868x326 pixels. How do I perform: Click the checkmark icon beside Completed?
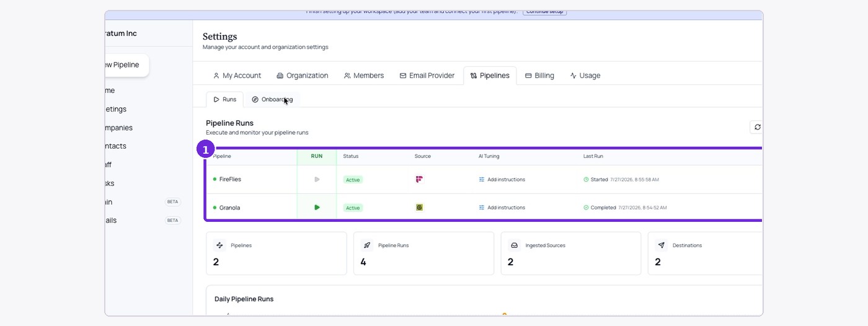[x=586, y=208]
